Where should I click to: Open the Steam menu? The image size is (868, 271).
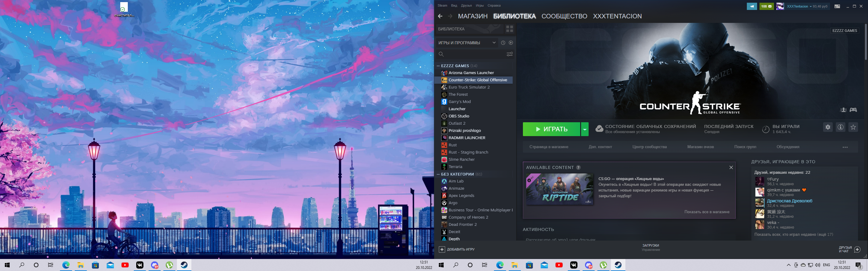click(x=442, y=6)
